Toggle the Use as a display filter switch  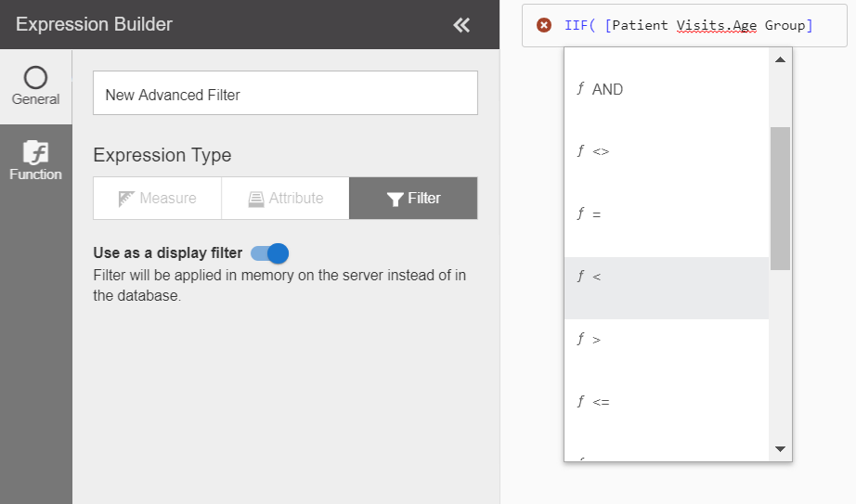270,253
